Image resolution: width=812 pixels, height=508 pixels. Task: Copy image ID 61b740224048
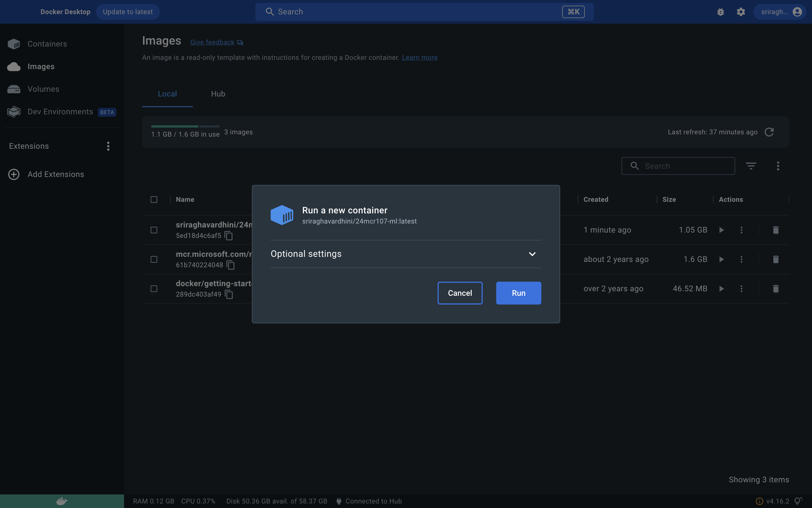click(231, 265)
